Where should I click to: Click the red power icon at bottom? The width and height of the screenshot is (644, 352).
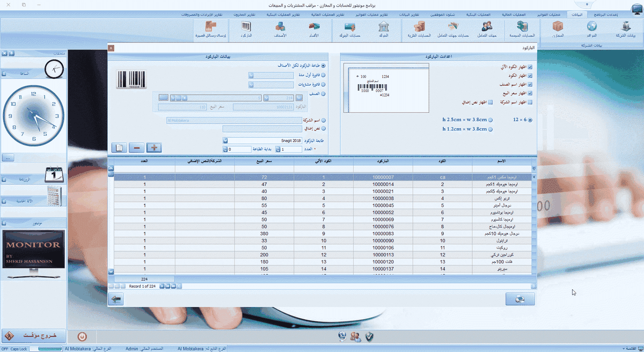coord(82,336)
